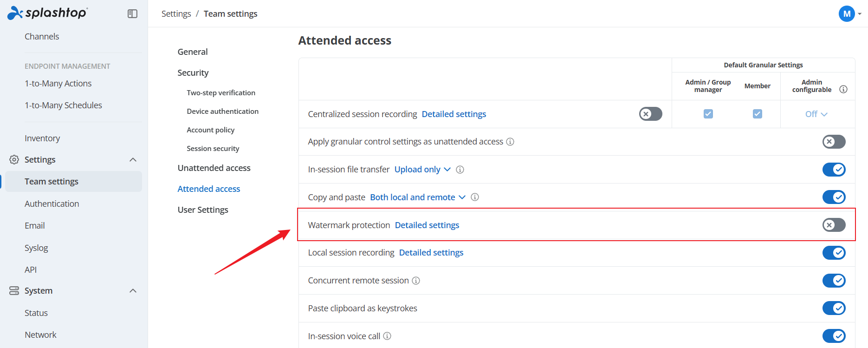
Task: Open the Admin configurable Off dropdown
Action: [x=816, y=114]
